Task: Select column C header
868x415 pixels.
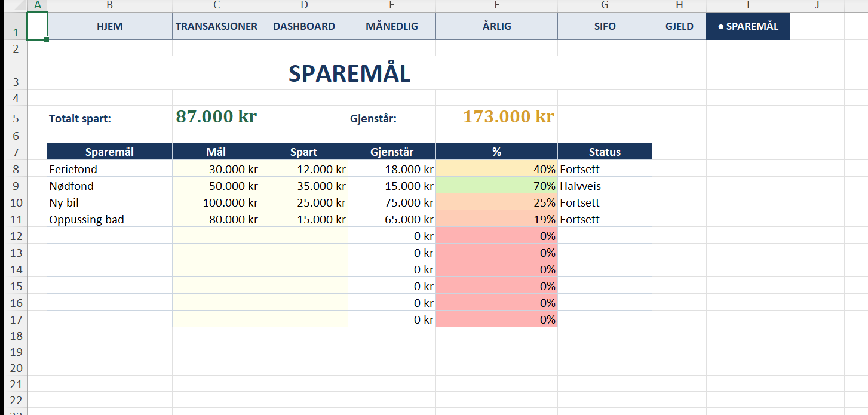Action: (216, 5)
